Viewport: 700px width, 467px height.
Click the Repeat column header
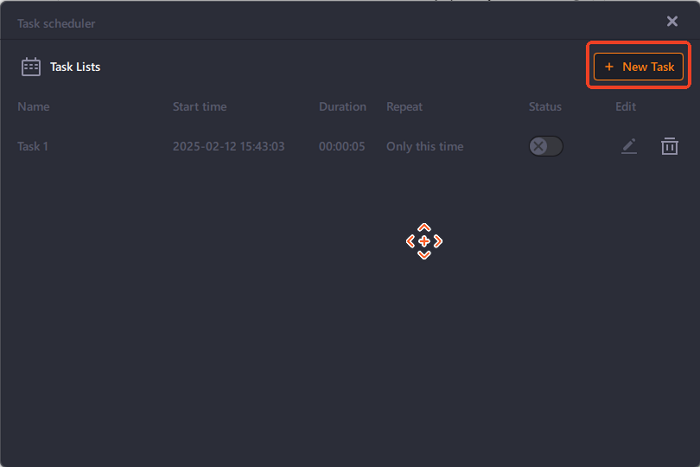click(x=404, y=107)
